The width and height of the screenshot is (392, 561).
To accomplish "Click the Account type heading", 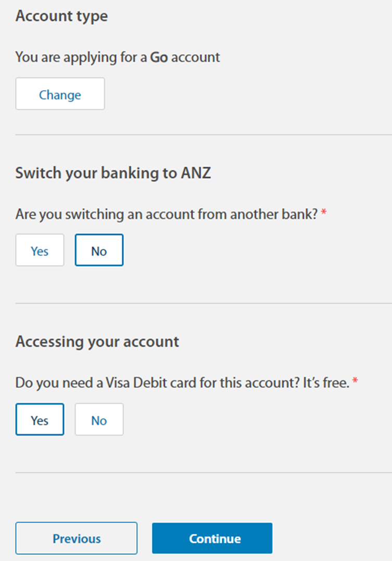I will tap(61, 16).
